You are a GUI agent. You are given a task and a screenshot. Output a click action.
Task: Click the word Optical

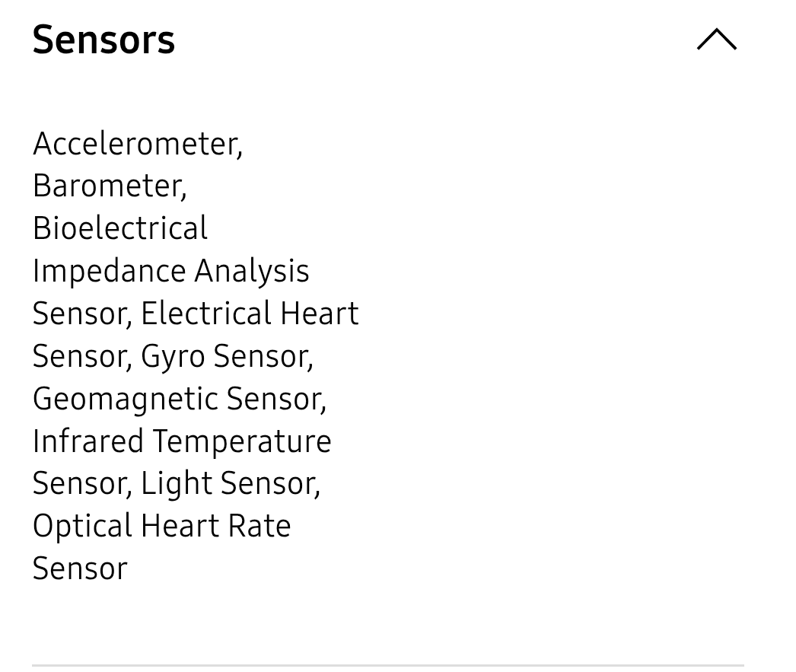point(82,526)
